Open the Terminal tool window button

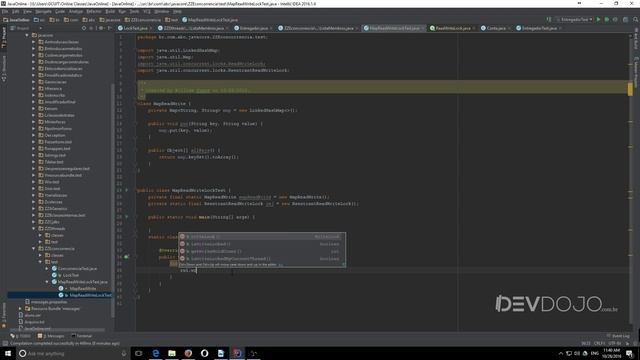tap(82, 336)
